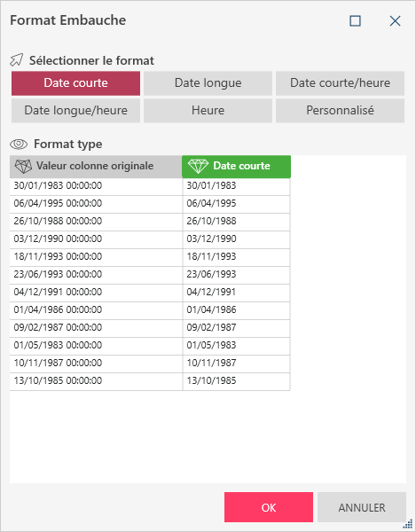Image resolution: width=416 pixels, height=532 pixels.
Task: Click the green Date courte column header
Action: coord(236,167)
